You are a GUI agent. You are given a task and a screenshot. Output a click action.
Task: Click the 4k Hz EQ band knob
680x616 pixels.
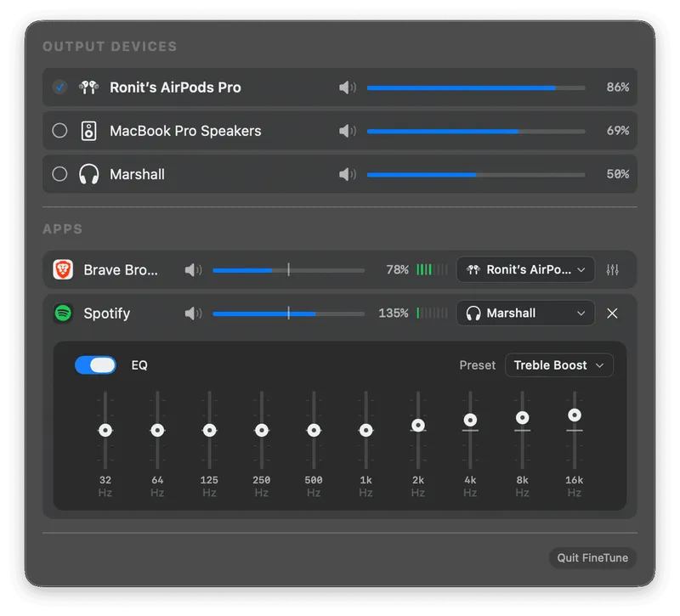pyautogui.click(x=470, y=420)
